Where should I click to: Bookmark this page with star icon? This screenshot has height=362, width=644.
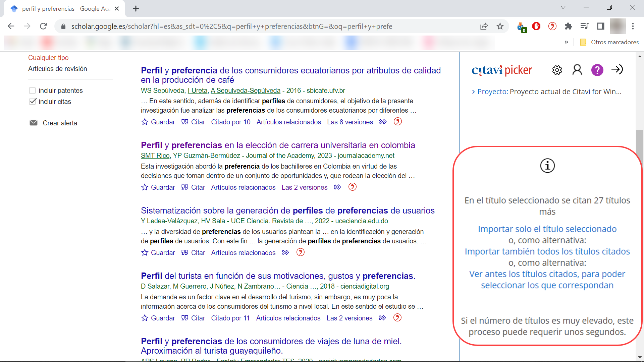[500, 26]
